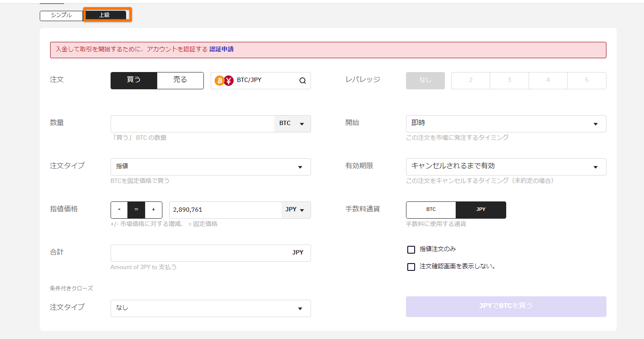Enable the 指値注文のみ checkbox
Screen dimensions: 644x339
coord(411,250)
